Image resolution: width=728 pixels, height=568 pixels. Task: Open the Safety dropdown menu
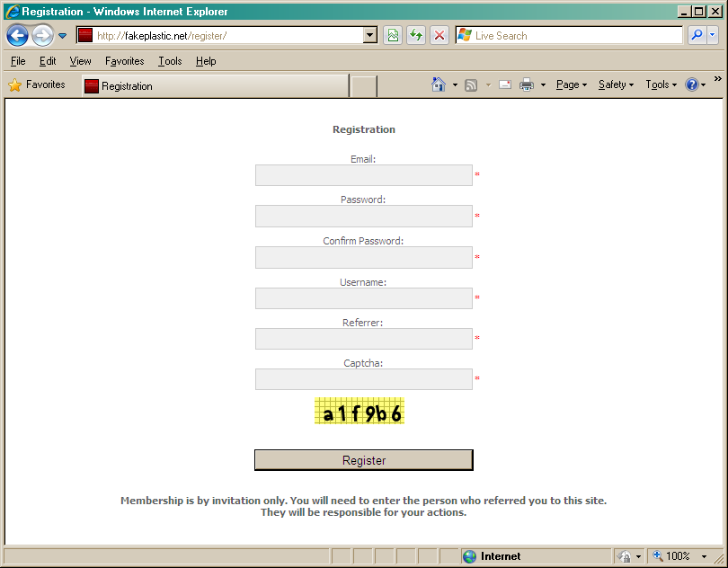616,84
